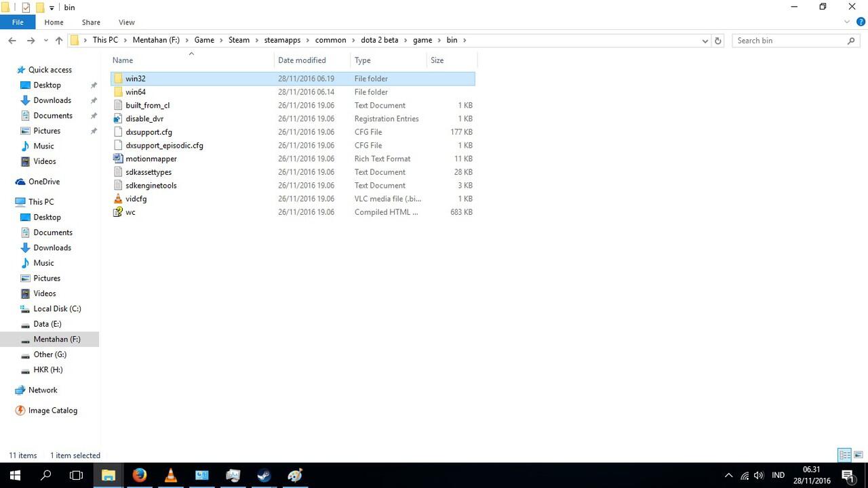Image resolution: width=868 pixels, height=488 pixels.
Task: Click the Back navigation arrow
Action: (x=12, y=41)
